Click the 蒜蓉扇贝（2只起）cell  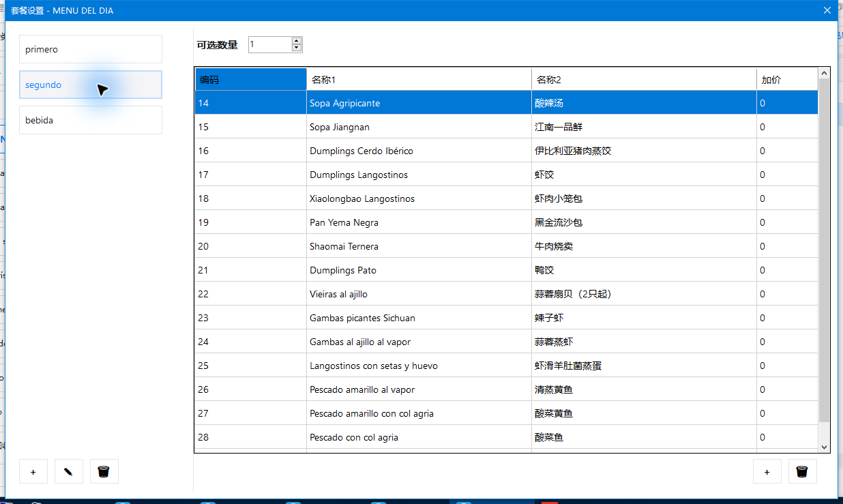[x=644, y=294]
